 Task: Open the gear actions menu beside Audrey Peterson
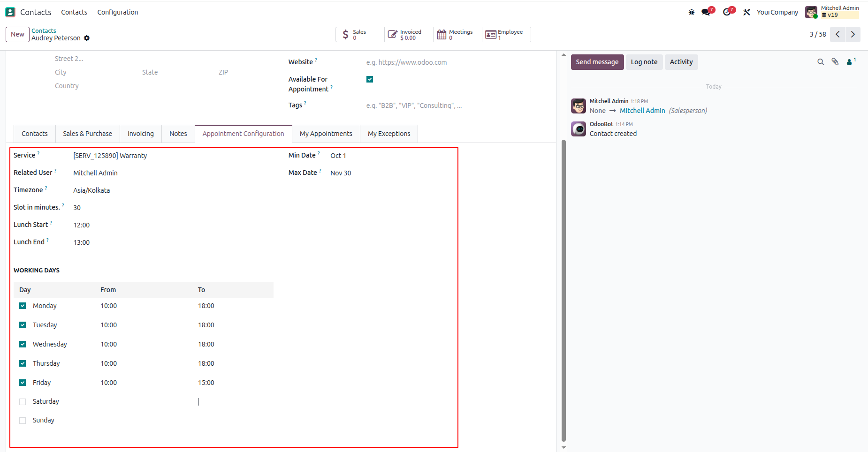[87, 38]
